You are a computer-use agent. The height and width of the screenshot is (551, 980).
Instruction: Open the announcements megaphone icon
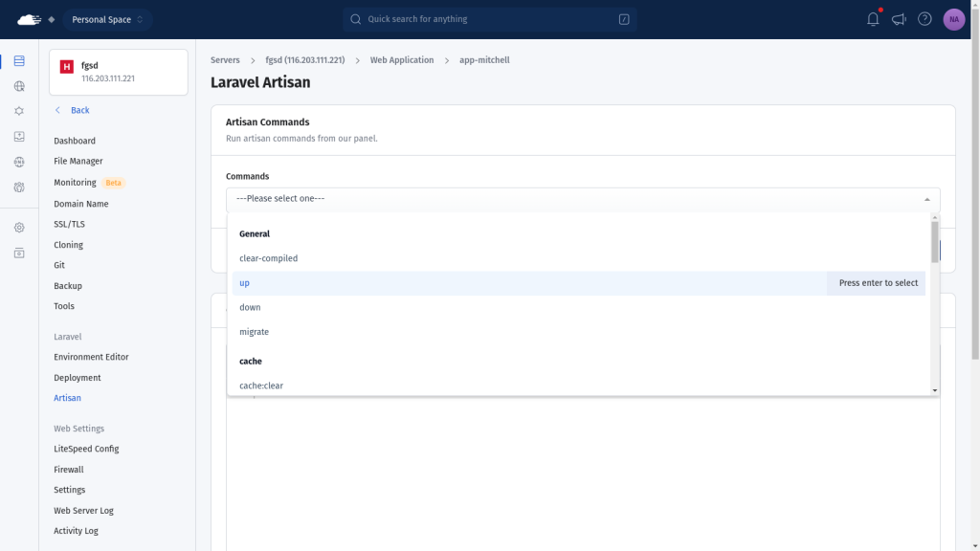pos(898,18)
